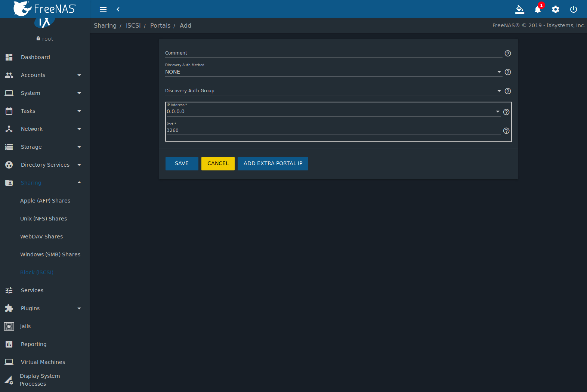Cancel adding the portal
Screen dimensions: 587x392
tap(218, 164)
